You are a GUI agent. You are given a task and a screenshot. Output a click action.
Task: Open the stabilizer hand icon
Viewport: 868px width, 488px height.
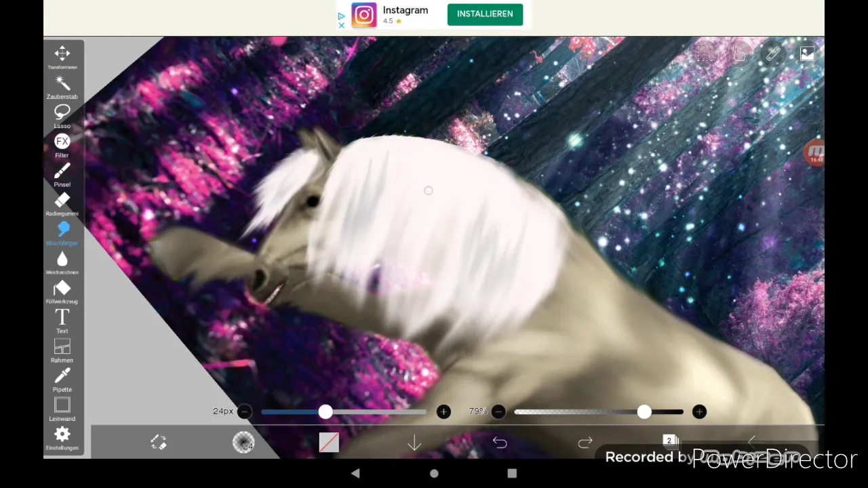(739, 54)
